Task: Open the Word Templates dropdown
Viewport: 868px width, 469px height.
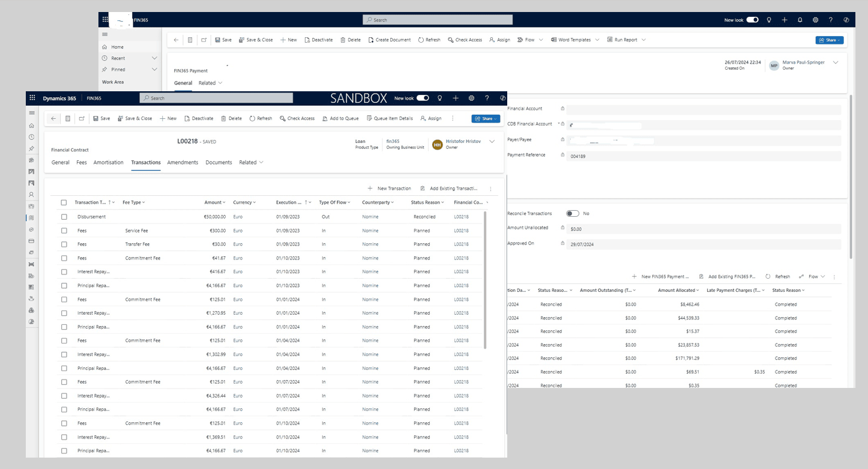Action: (576, 40)
